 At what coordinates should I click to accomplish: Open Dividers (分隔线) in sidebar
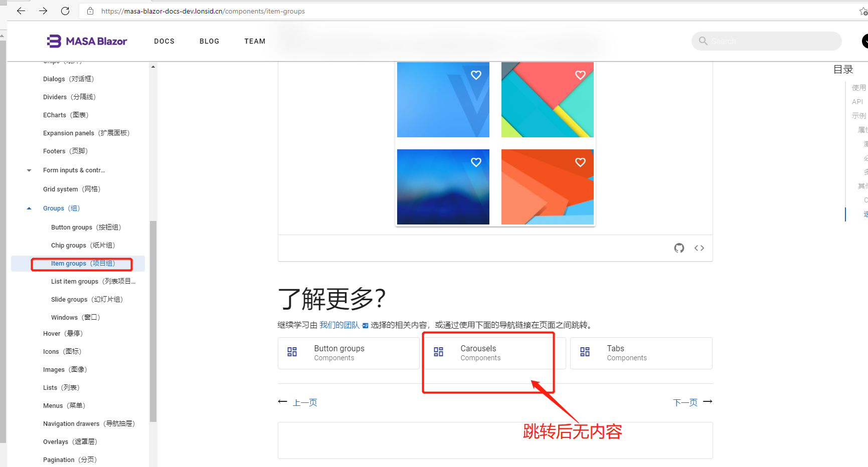70,97
